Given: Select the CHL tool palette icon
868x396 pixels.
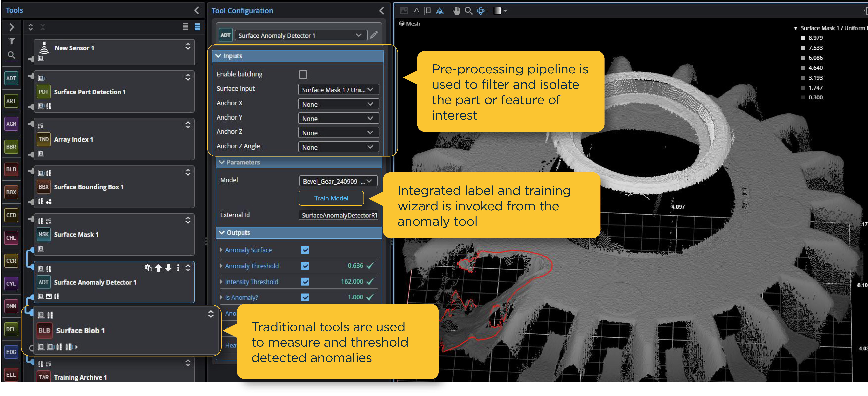Looking at the screenshot, I should point(11,238).
